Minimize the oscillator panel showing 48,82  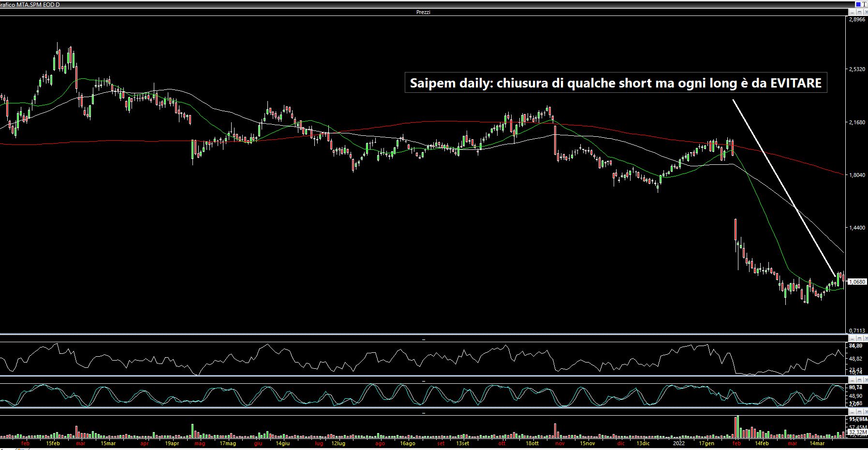[852, 338]
